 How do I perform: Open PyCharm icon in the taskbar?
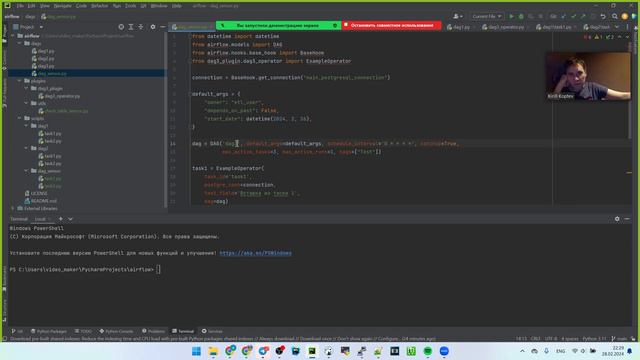[x=312, y=351]
